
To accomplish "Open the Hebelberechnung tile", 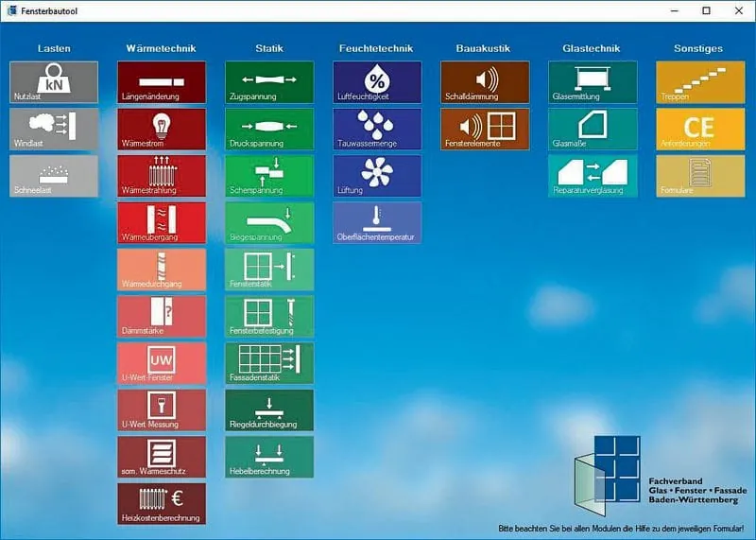I will click(x=269, y=456).
